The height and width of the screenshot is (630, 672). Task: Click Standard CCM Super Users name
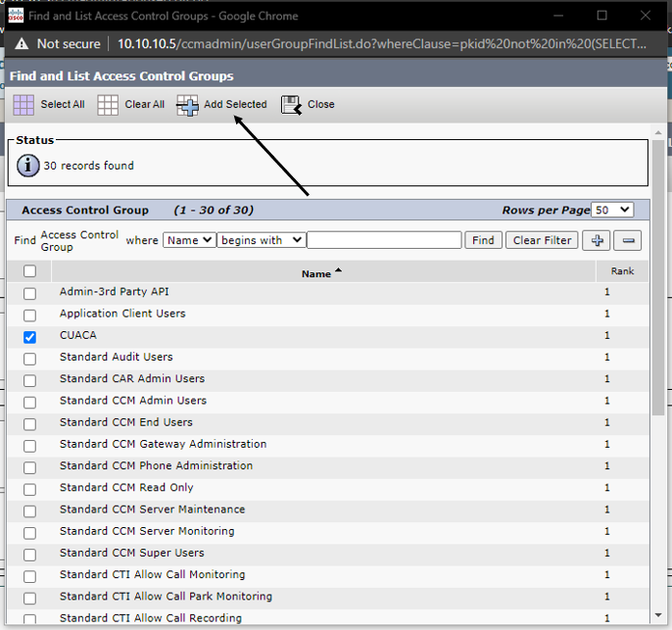click(x=132, y=553)
